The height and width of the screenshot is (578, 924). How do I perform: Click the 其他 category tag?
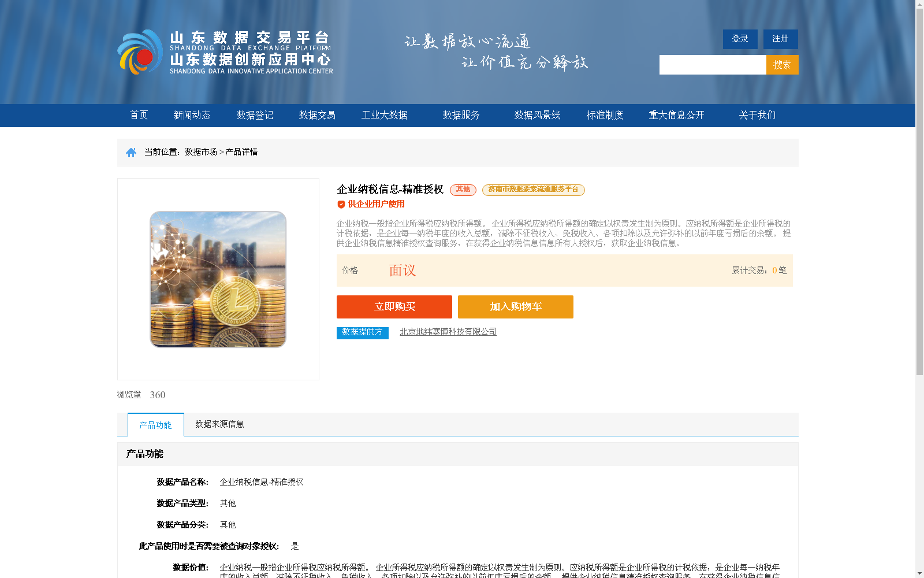tap(463, 190)
